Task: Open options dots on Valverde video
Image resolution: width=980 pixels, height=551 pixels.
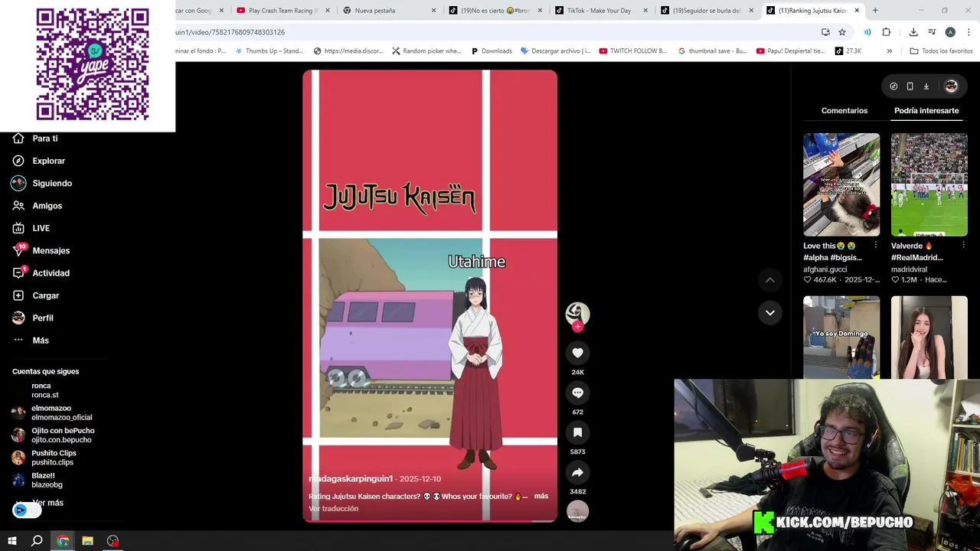Action: tap(963, 246)
